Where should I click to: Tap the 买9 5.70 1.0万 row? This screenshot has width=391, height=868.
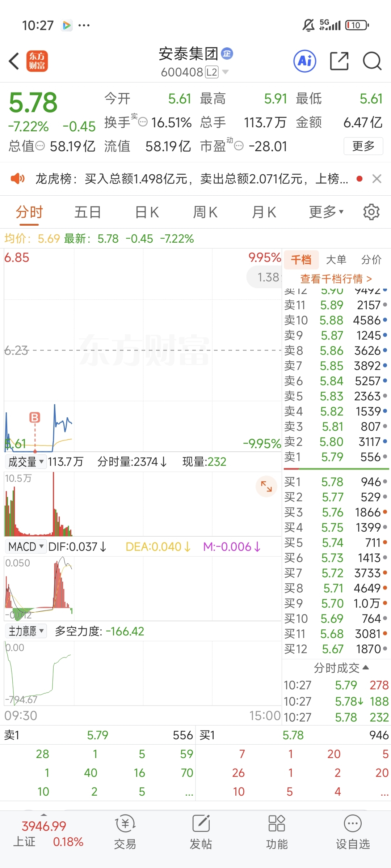click(336, 603)
